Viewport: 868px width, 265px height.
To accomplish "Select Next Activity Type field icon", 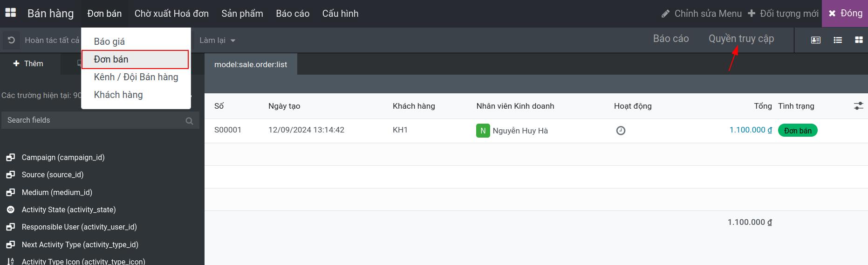I will 10,245.
